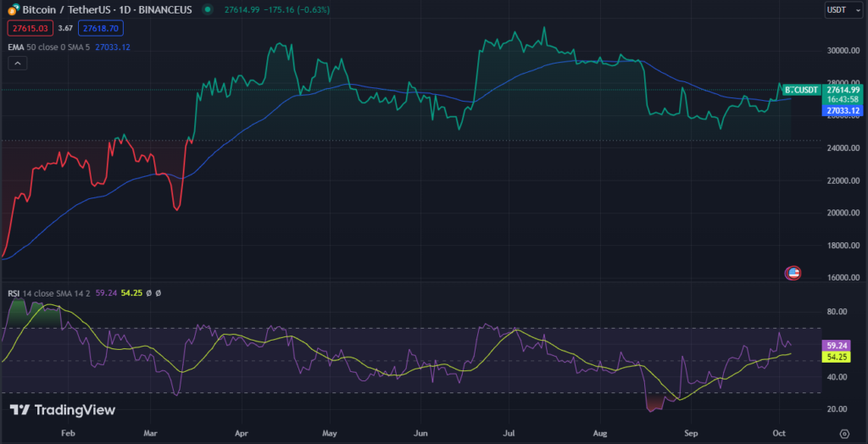Click the 30000.00 price axis label
Viewport: 868px width, 444px height.
(x=843, y=51)
